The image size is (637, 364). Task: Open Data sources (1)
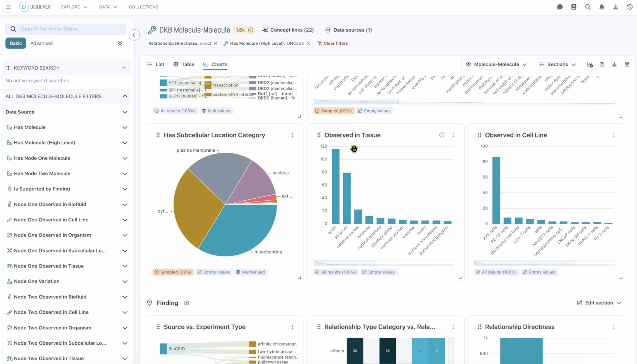coord(348,30)
